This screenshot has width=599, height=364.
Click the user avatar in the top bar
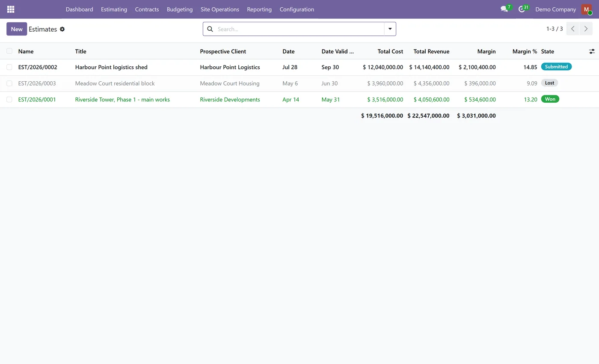click(586, 9)
